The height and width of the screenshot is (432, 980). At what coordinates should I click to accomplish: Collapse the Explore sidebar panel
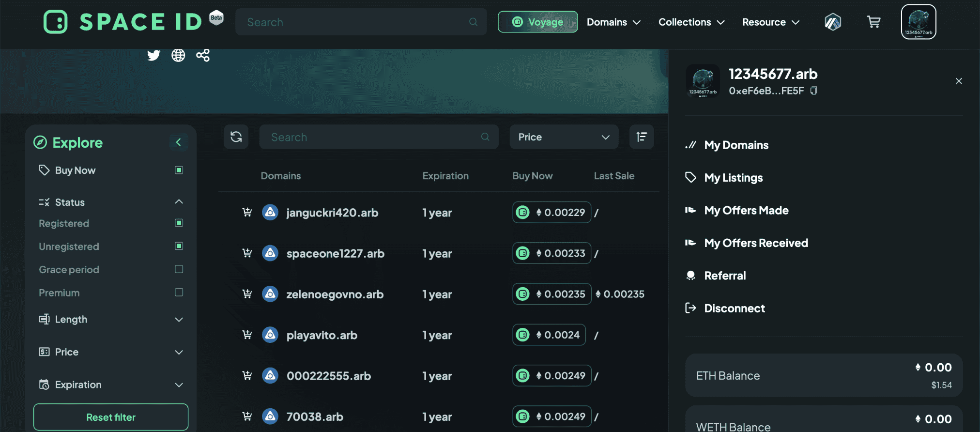click(x=178, y=142)
